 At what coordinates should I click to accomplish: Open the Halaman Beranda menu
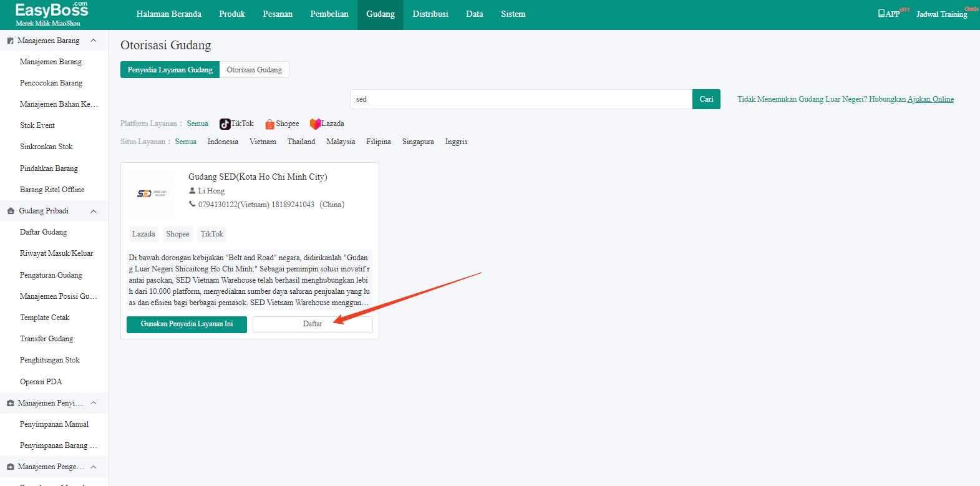(169, 14)
